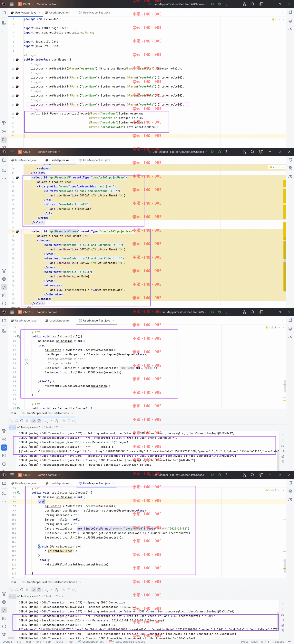Open IDE settings gear in UserMapper.xml window
This screenshot has width=294, height=644.
click(260, 152)
